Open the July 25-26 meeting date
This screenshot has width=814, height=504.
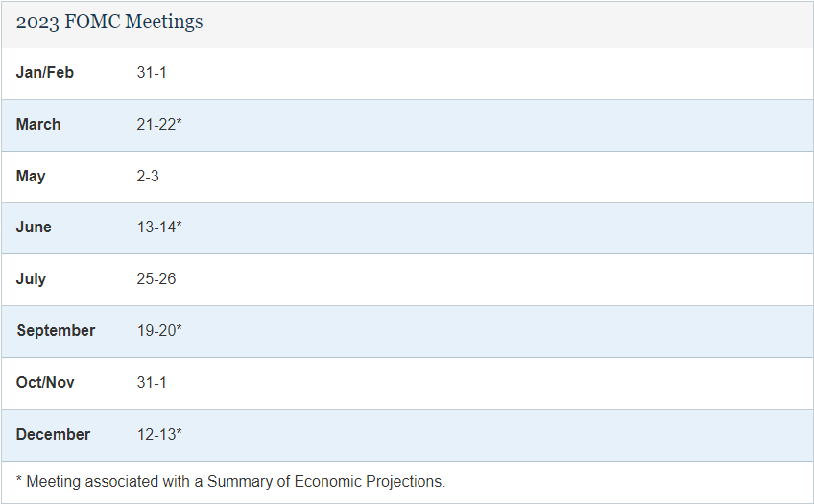(x=156, y=278)
